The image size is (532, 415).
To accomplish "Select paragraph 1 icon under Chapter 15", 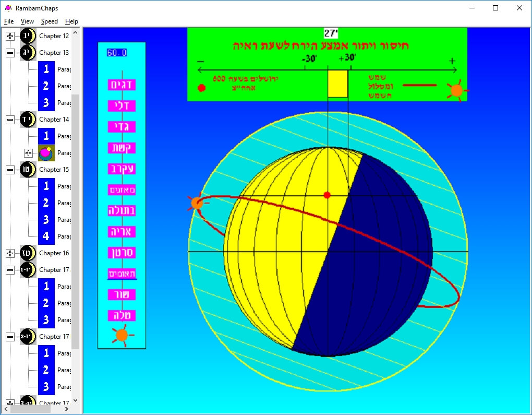I will coord(46,186).
